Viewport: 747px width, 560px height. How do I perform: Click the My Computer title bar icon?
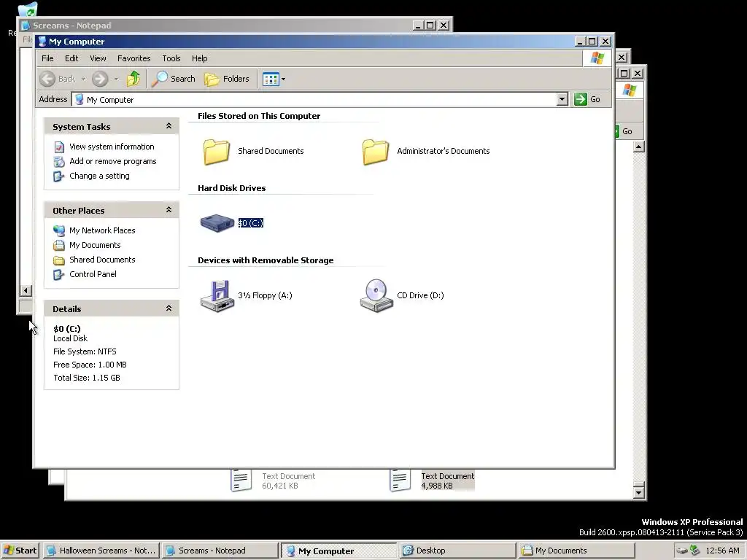[42, 42]
